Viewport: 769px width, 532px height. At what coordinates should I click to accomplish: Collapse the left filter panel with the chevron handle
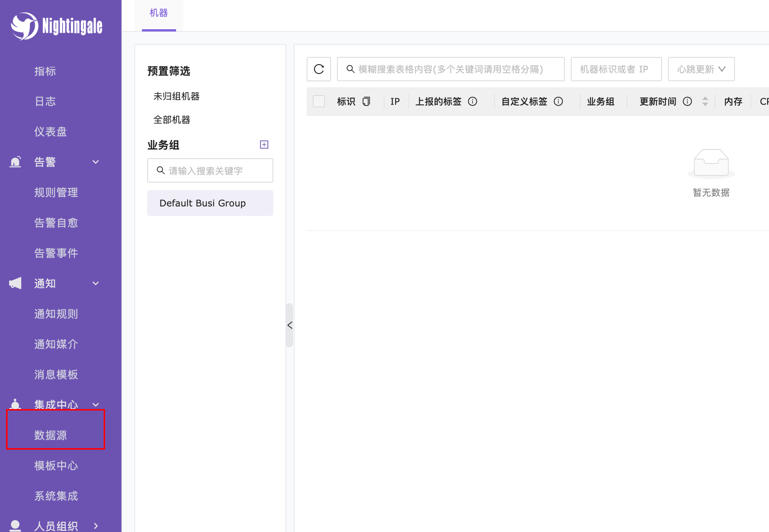tap(290, 326)
